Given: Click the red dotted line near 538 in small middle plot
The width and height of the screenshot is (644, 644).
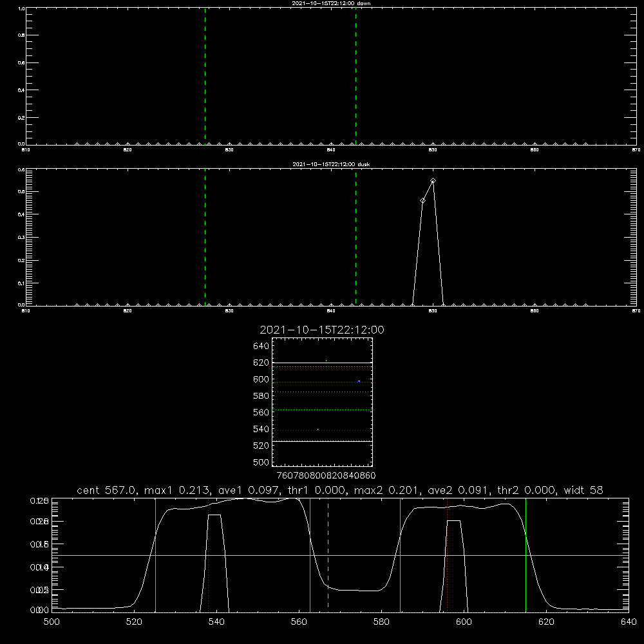Looking at the screenshot, I should coord(323,430).
